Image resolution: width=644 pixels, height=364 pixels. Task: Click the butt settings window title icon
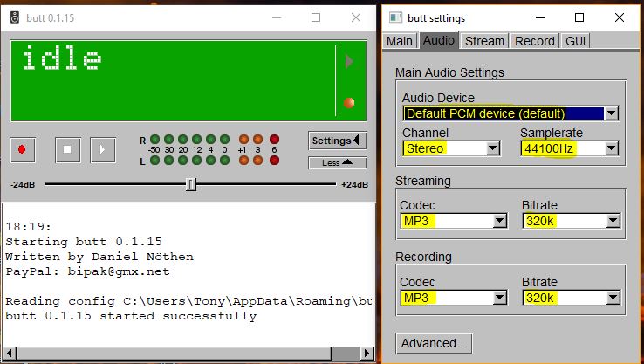click(x=395, y=17)
